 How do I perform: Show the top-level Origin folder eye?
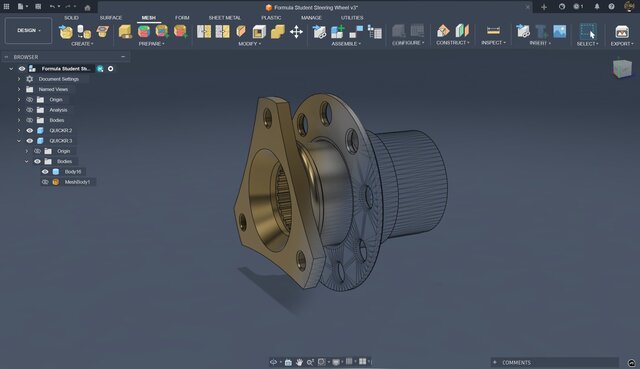click(29, 100)
